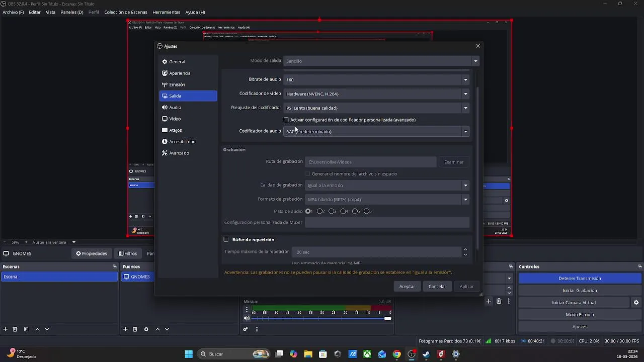Open the Calidad de grabación dropdown
This screenshot has height=362, width=644.
[x=387, y=185]
